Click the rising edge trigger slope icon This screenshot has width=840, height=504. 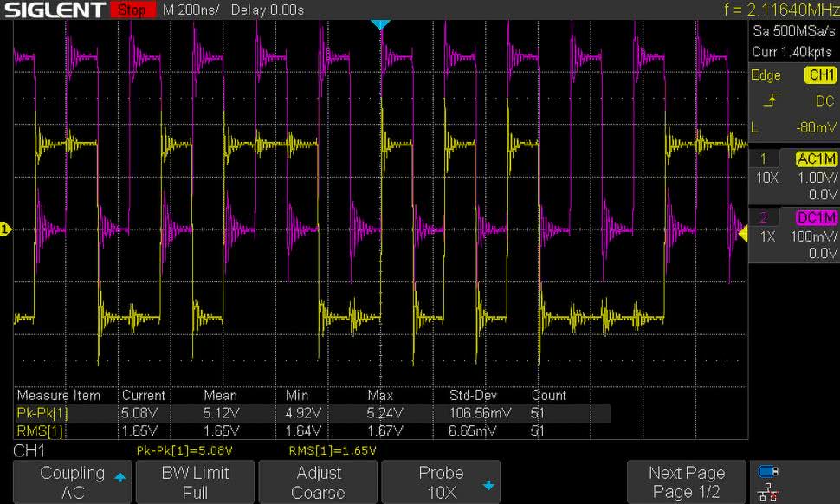771,101
